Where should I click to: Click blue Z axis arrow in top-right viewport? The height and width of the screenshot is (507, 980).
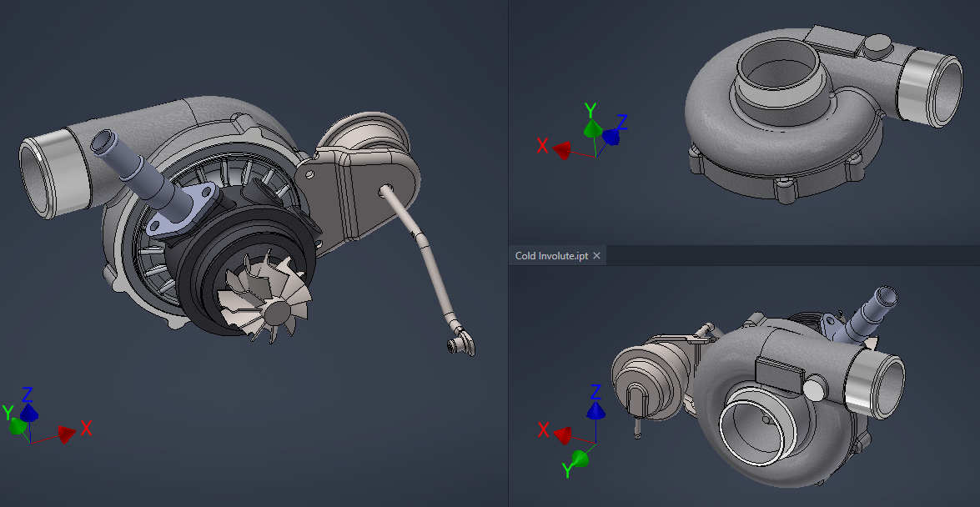(611, 137)
